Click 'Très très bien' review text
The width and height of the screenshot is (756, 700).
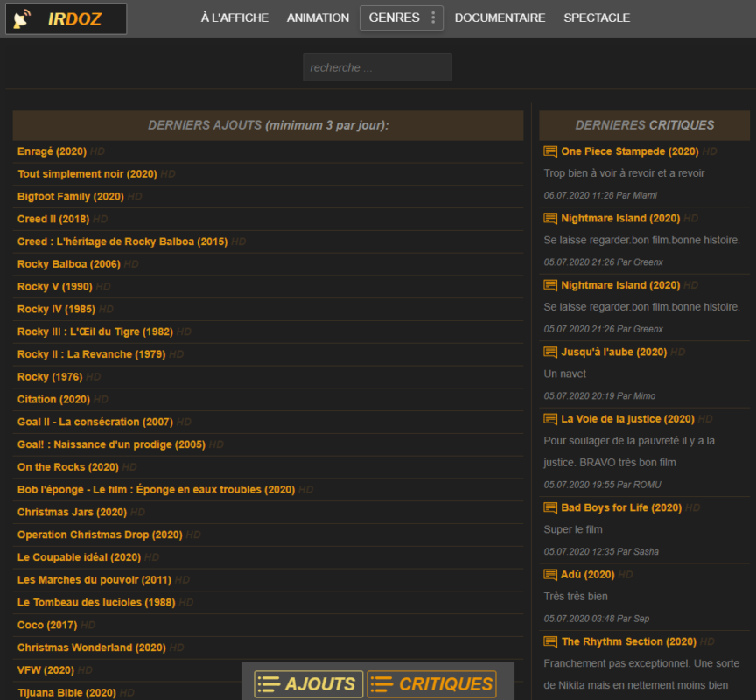(x=576, y=597)
